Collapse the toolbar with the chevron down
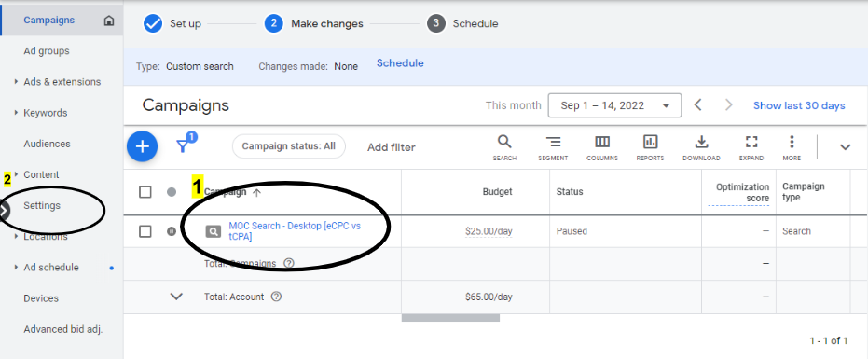 pyautogui.click(x=845, y=146)
